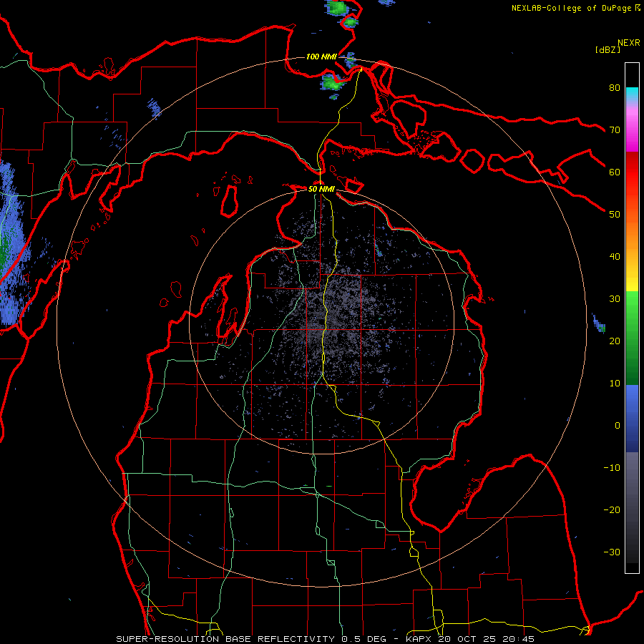Click the 100 NMI range ring label
This screenshot has width=644, height=644.
click(x=321, y=57)
